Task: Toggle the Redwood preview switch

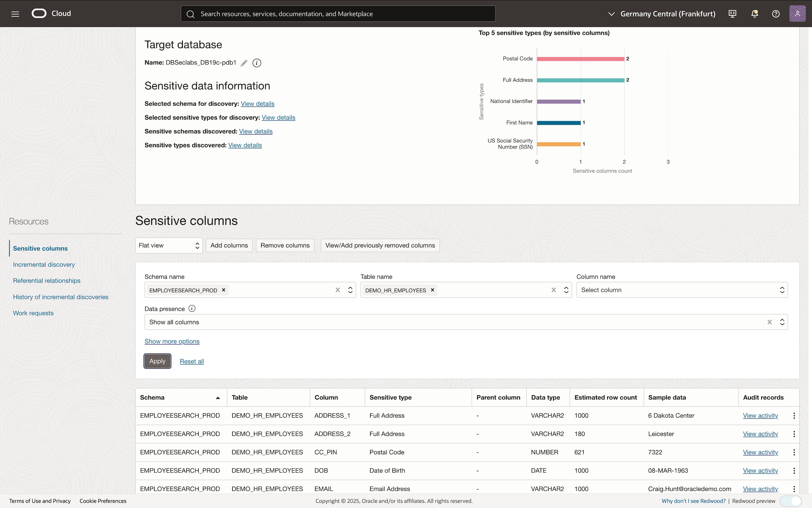Action: pos(791,501)
